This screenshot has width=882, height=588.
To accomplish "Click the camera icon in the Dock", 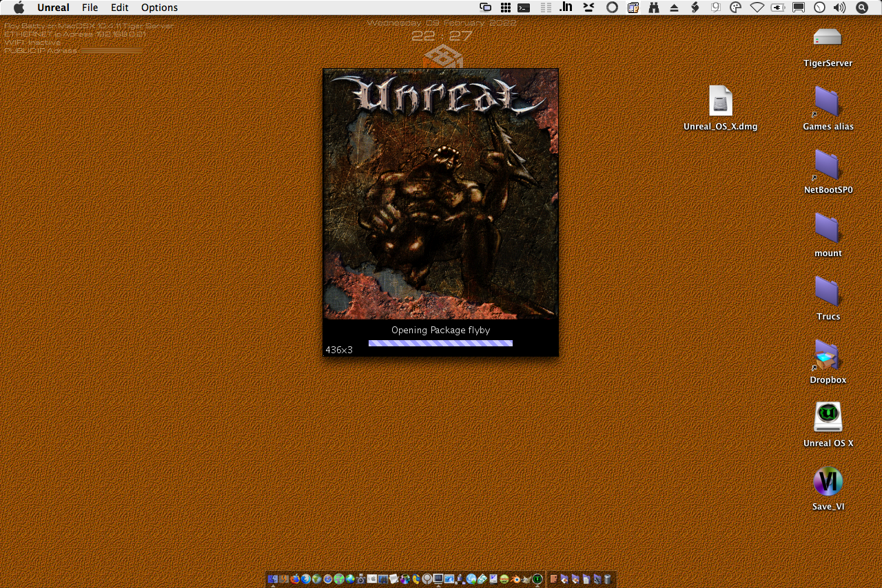I will (x=361, y=579).
